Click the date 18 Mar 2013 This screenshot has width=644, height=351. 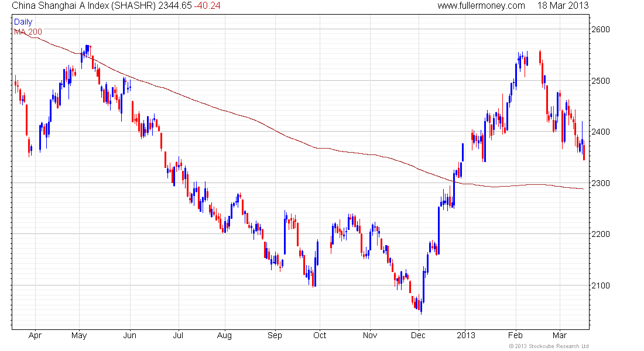pos(563,5)
